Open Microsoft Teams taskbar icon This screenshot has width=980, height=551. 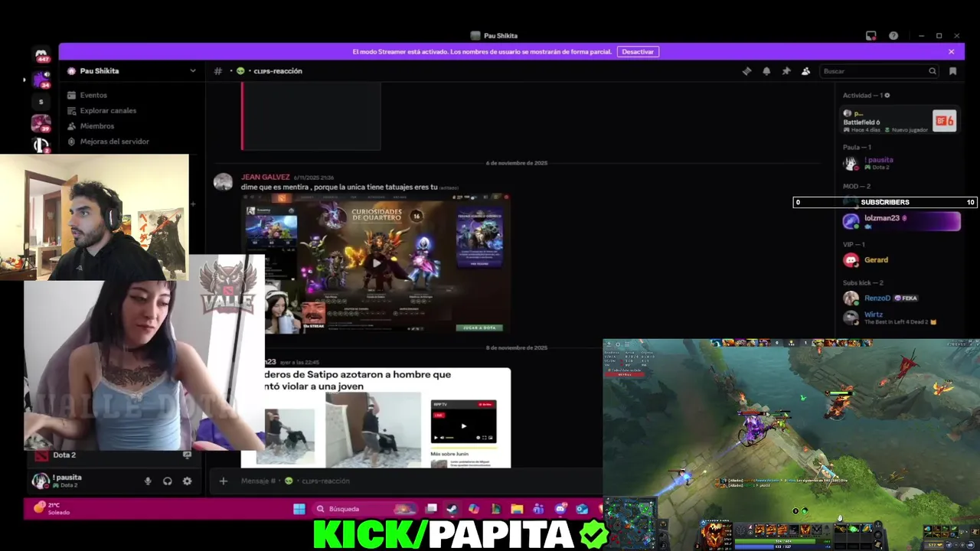pos(538,509)
